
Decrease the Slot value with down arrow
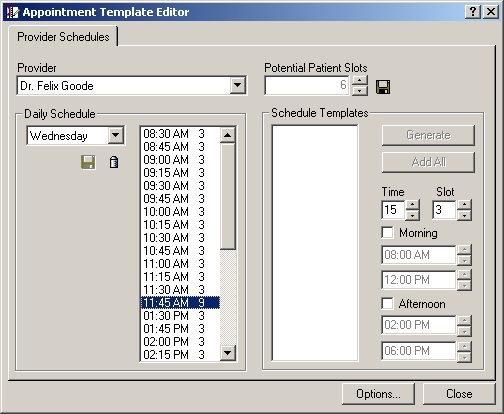tap(464, 215)
